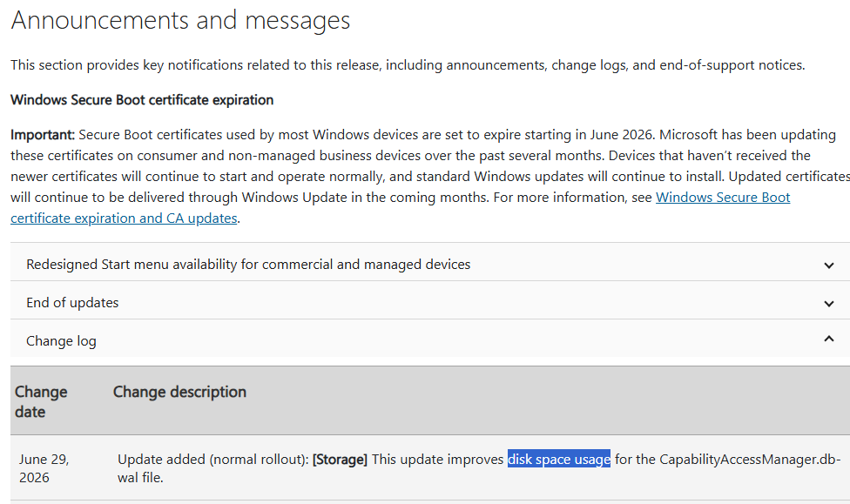Click the Announcements and messages heading
This screenshot has height=504, width=850.
180,21
